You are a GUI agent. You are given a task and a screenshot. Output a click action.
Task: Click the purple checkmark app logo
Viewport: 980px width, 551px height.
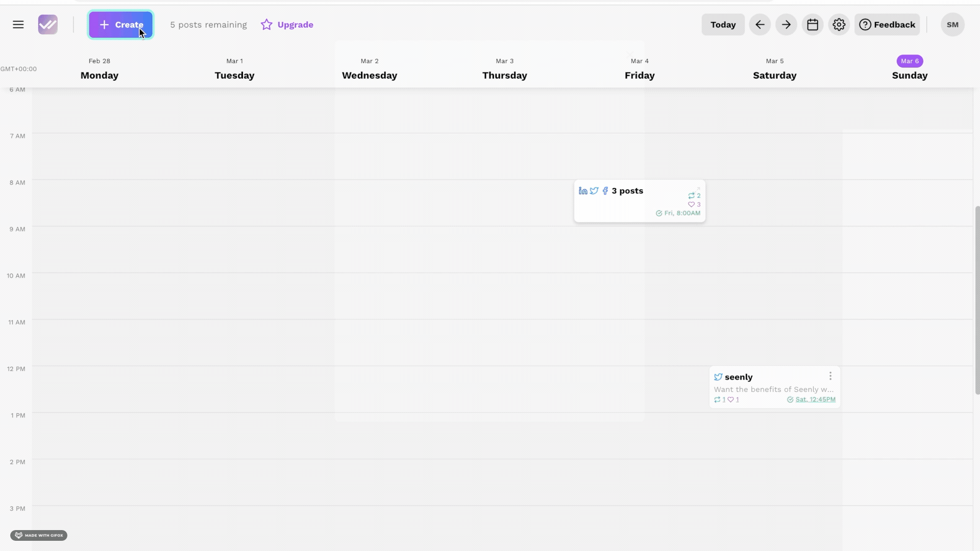48,24
